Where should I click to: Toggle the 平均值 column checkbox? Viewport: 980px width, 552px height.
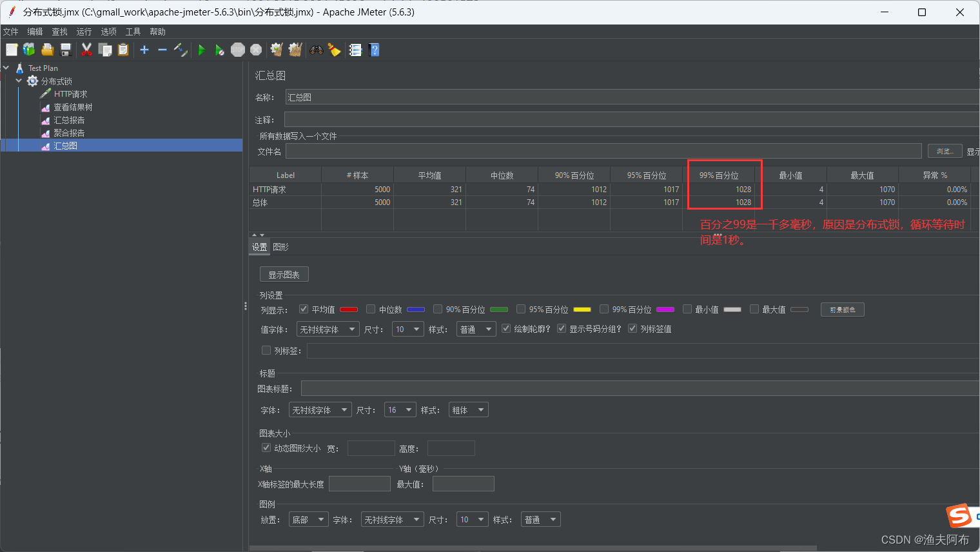coord(304,310)
